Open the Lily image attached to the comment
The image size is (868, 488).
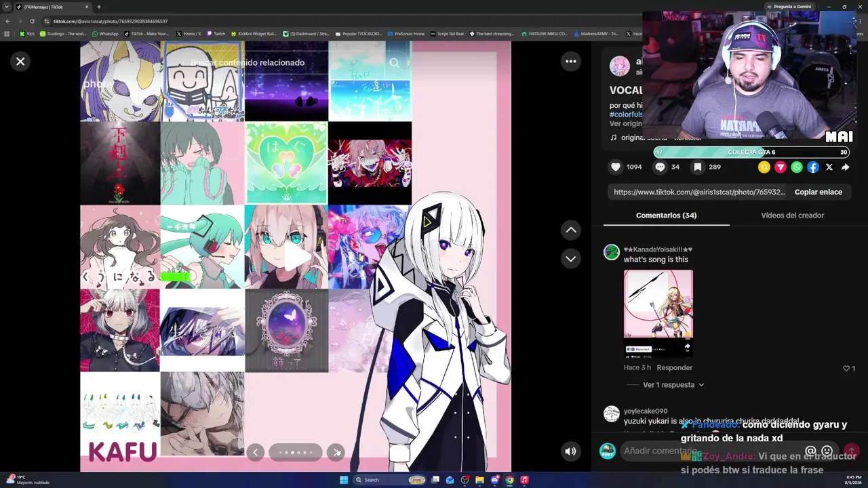click(658, 314)
